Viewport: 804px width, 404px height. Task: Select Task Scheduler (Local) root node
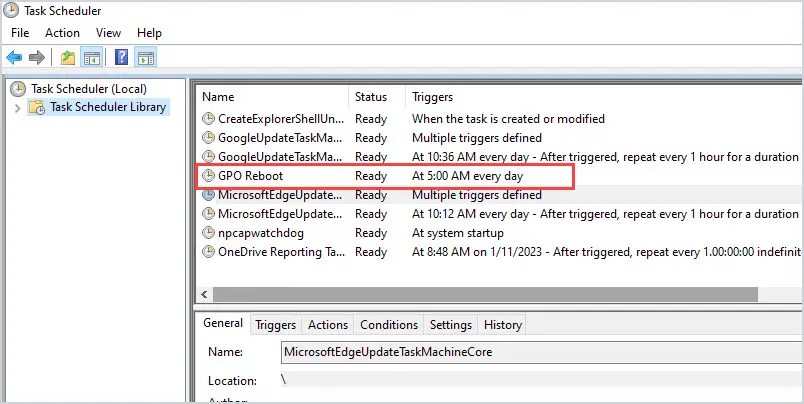[89, 89]
